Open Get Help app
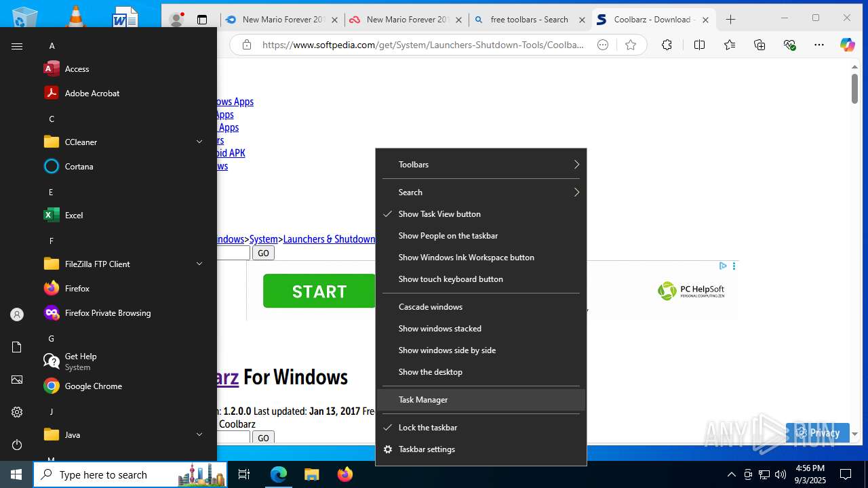 [x=122, y=361]
